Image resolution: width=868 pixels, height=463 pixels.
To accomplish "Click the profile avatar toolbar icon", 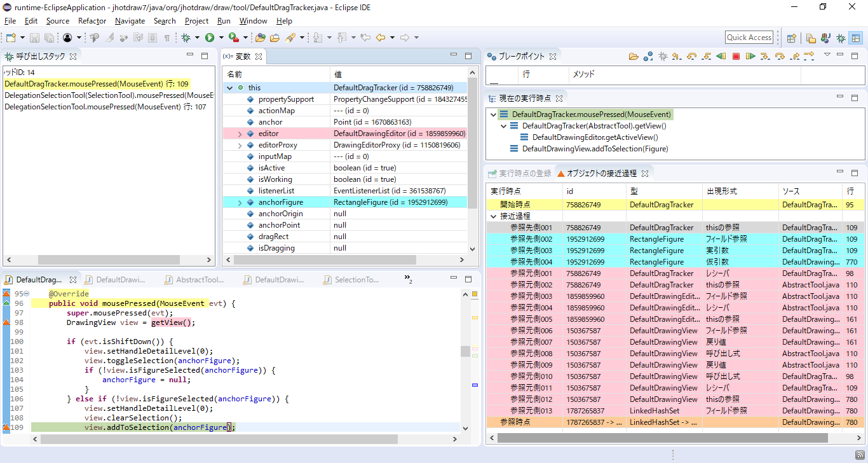I will (x=67, y=38).
